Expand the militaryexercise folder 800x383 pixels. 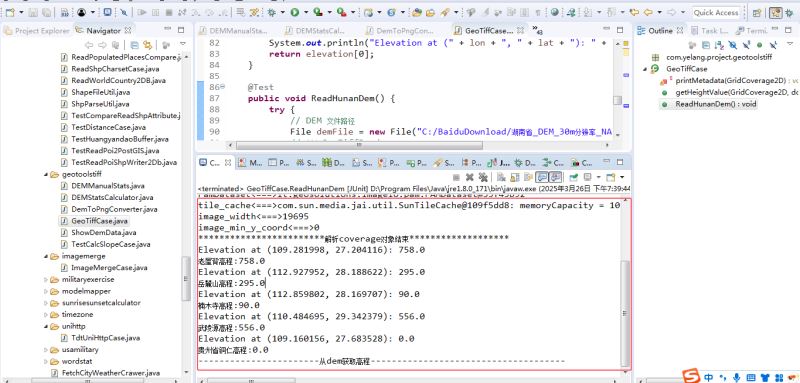(46, 279)
